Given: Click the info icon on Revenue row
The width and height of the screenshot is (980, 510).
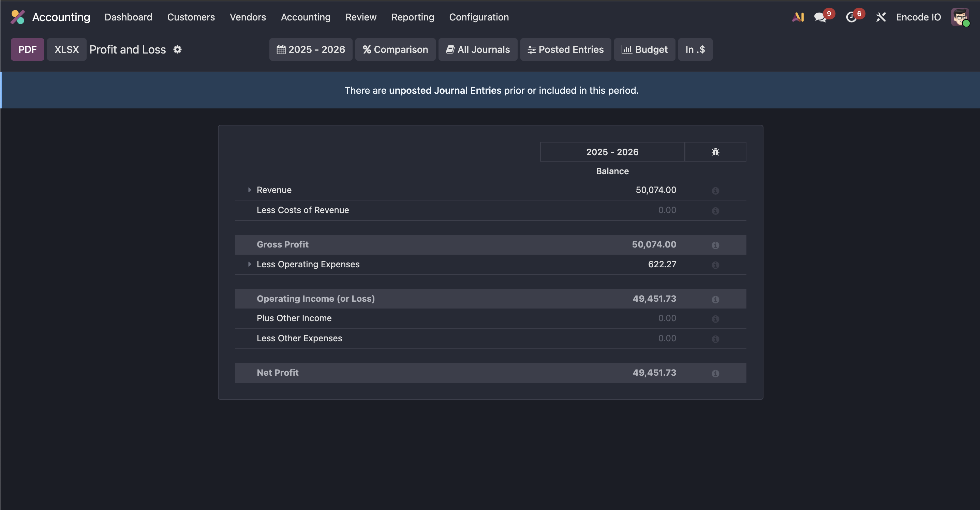Looking at the screenshot, I should [x=715, y=191].
